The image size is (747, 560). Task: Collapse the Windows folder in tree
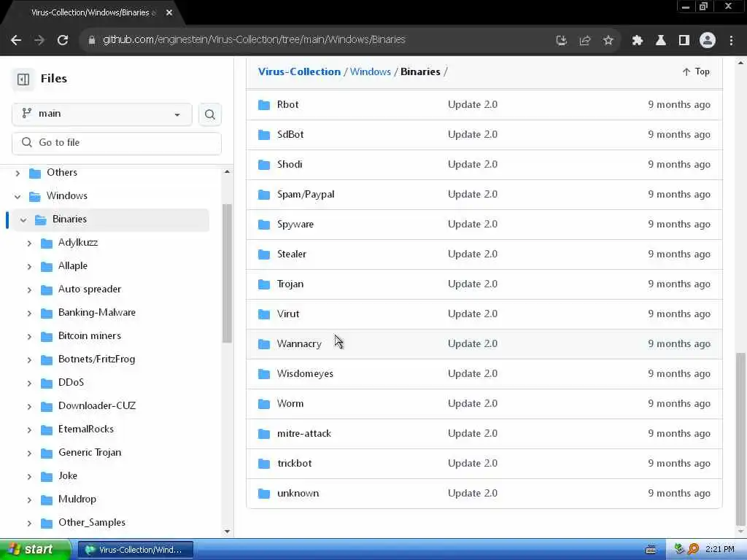click(x=18, y=196)
